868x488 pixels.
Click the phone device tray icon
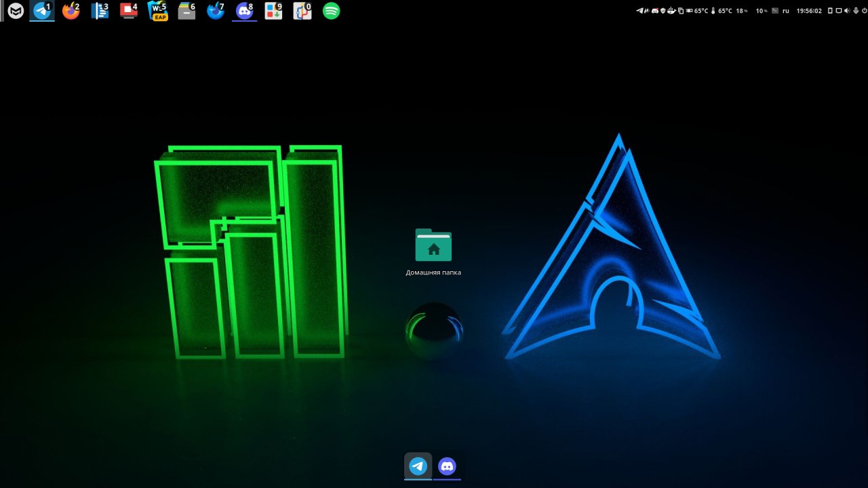click(830, 11)
